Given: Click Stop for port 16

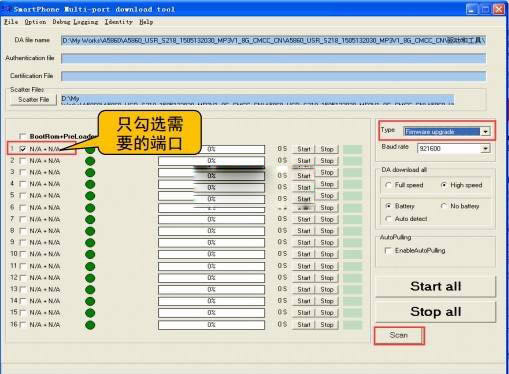Looking at the screenshot, I should pos(327,325).
